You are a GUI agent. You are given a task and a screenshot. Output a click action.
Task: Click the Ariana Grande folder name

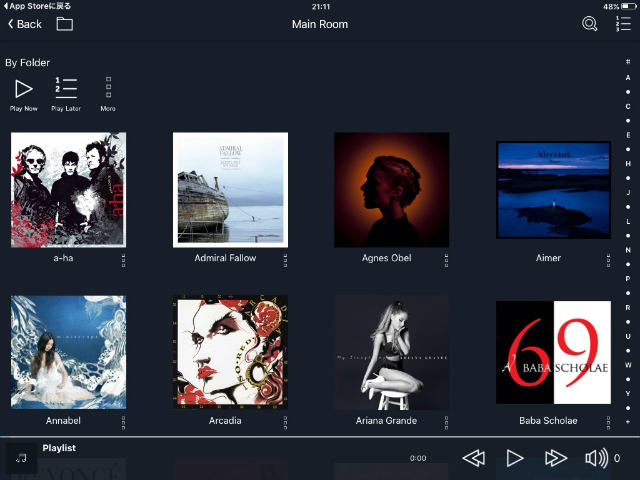click(387, 420)
